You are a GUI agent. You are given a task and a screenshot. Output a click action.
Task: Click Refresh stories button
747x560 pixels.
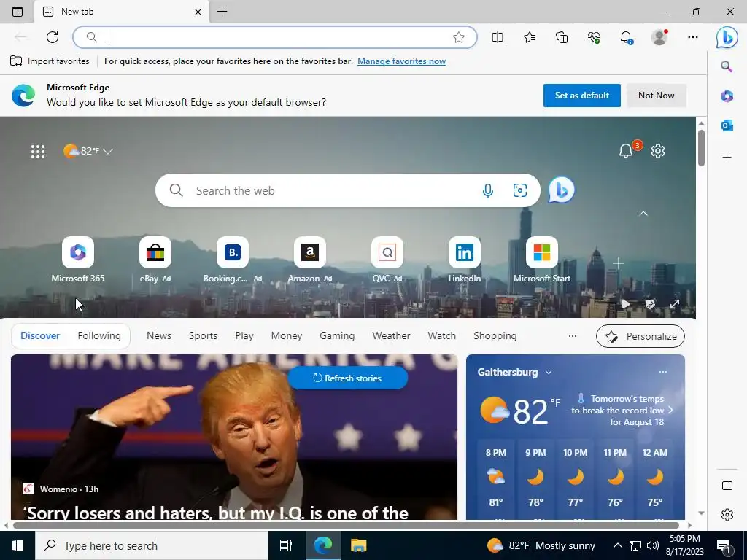tap(347, 378)
